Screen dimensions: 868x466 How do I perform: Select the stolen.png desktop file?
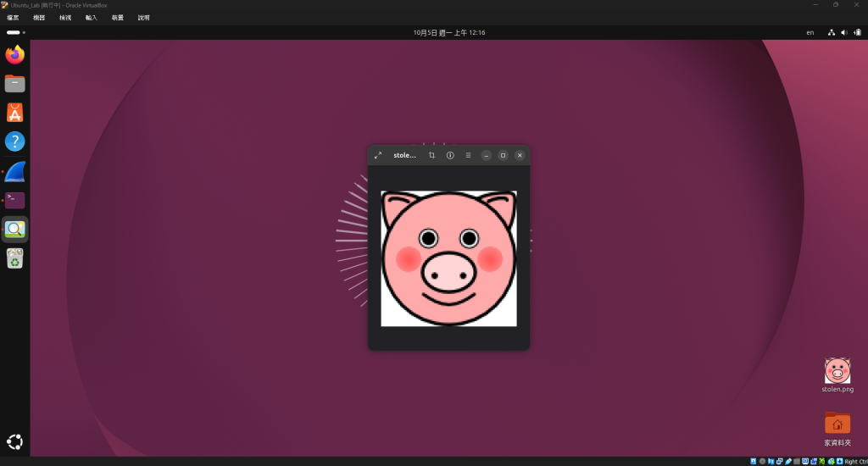[837, 375]
